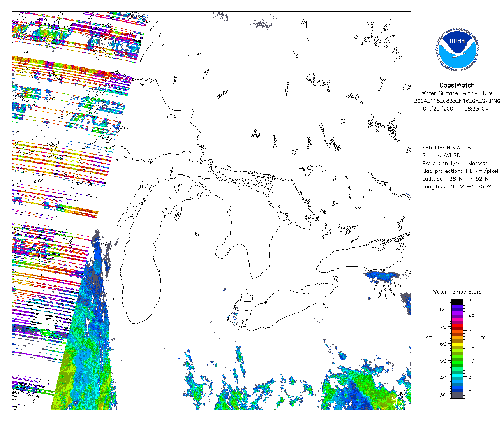
Task: Click the time 08:33 GMT
Action: pyautogui.click(x=478, y=109)
